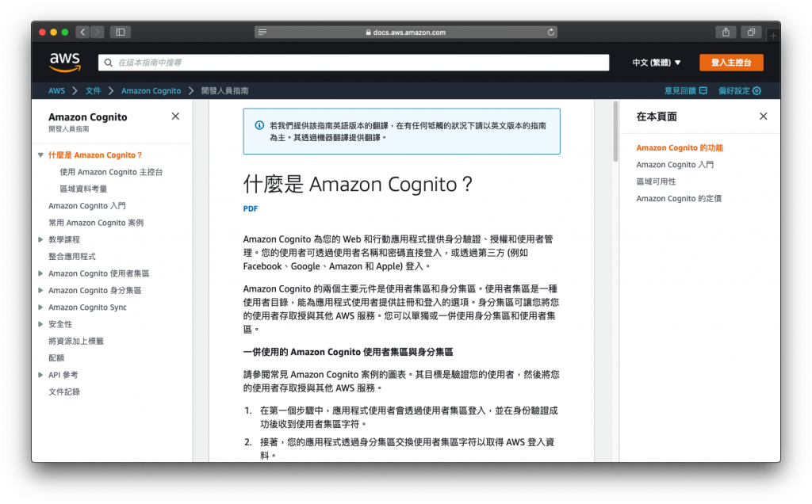
Task: Open Amazon Cognito 入門 in sidebar
Action: click(87, 205)
